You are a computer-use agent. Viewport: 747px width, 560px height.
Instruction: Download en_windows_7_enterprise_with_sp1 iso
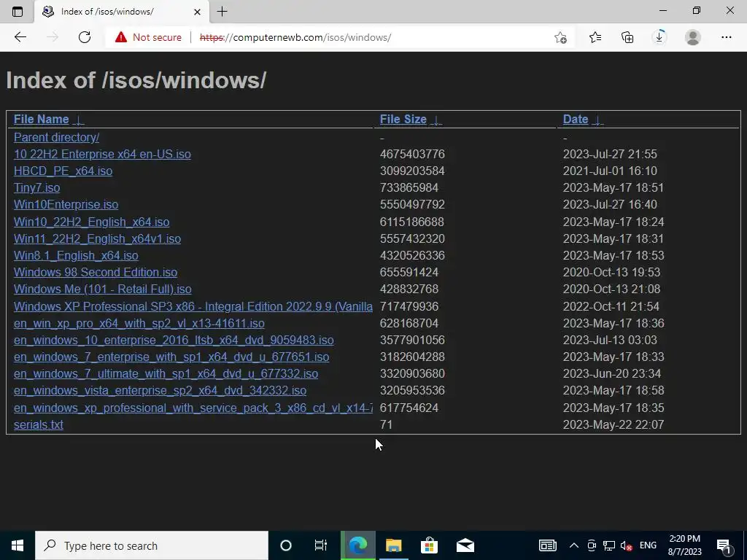(x=171, y=357)
